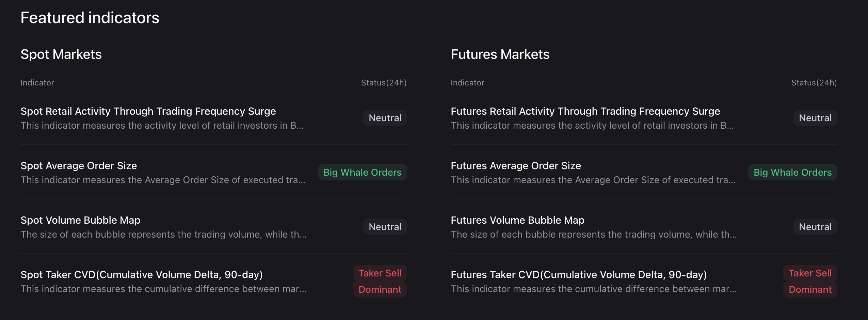Open the Spot Volume Bubble Map
This screenshot has width=868, height=320.
tap(80, 220)
